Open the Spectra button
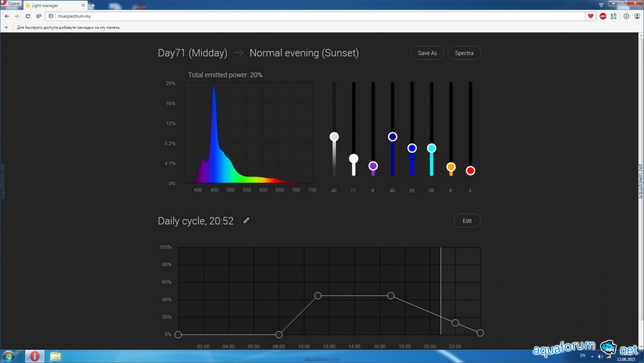 (x=464, y=53)
